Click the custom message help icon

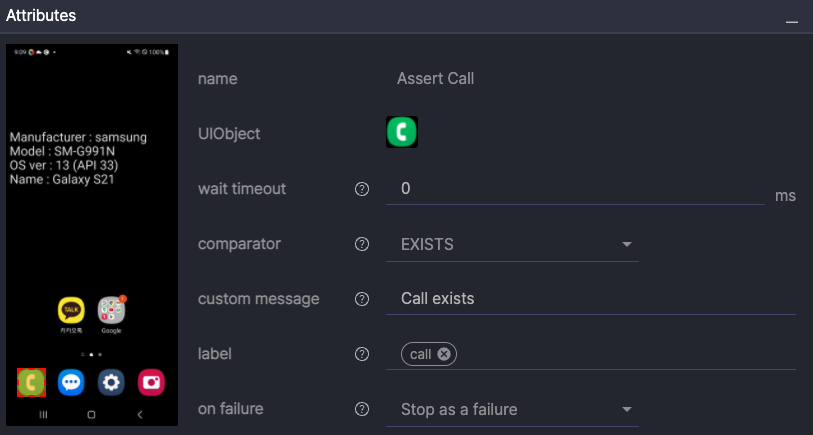362,299
